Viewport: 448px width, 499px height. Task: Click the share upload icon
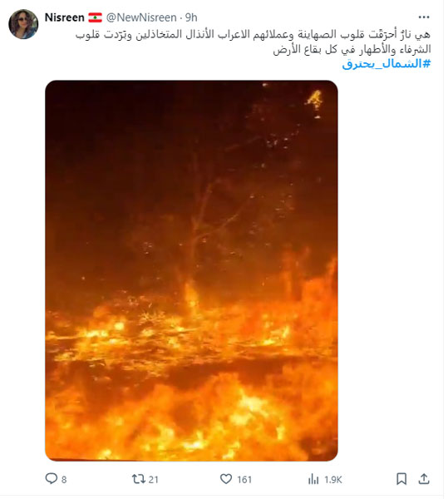pos(424,479)
